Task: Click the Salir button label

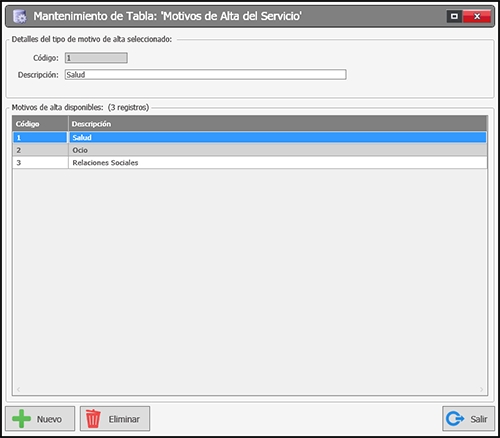Action: 479,419
